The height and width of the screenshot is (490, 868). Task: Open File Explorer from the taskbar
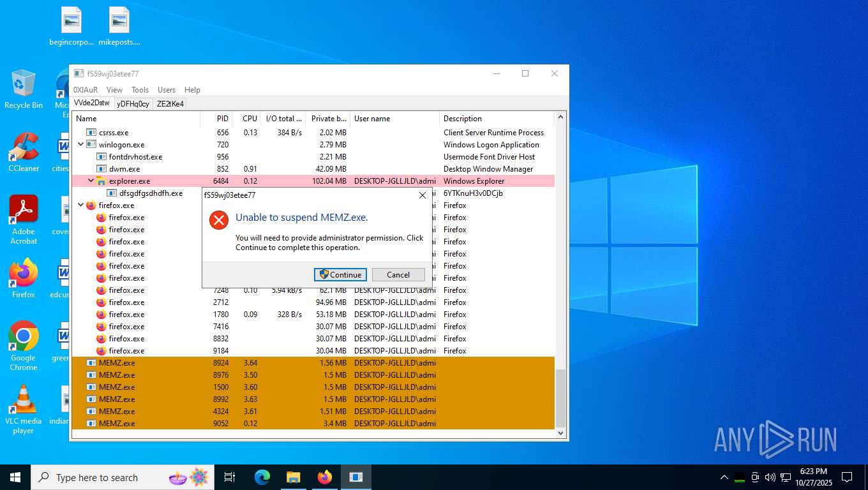pyautogui.click(x=293, y=477)
